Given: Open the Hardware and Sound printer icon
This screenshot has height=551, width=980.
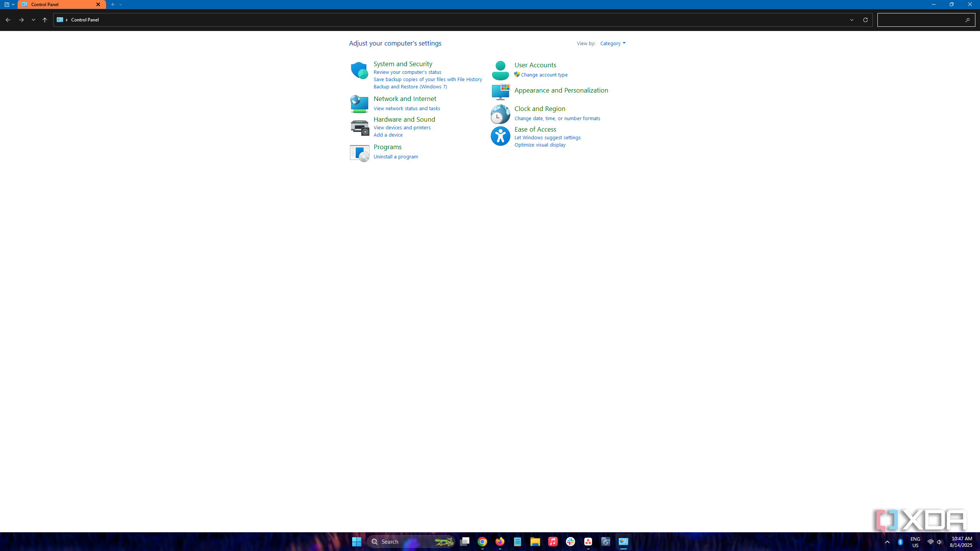Looking at the screenshot, I should pos(359,128).
